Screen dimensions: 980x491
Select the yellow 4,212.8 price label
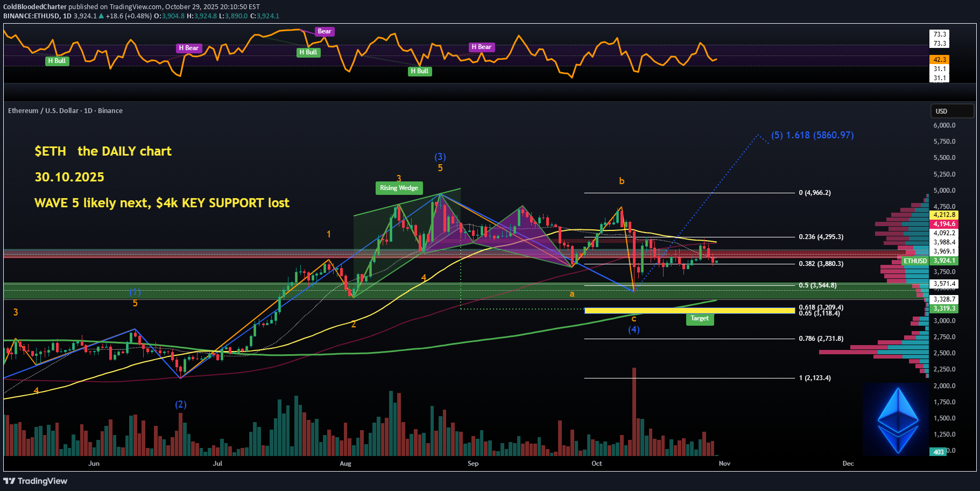[x=944, y=215]
